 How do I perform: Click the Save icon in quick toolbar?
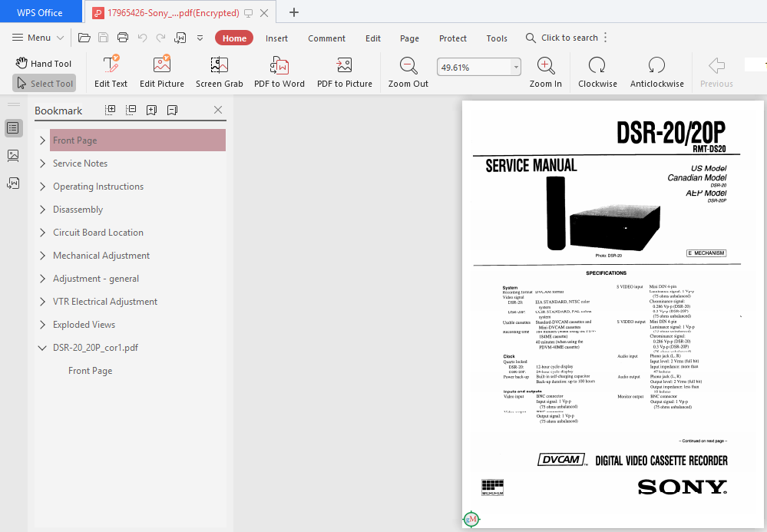103,38
